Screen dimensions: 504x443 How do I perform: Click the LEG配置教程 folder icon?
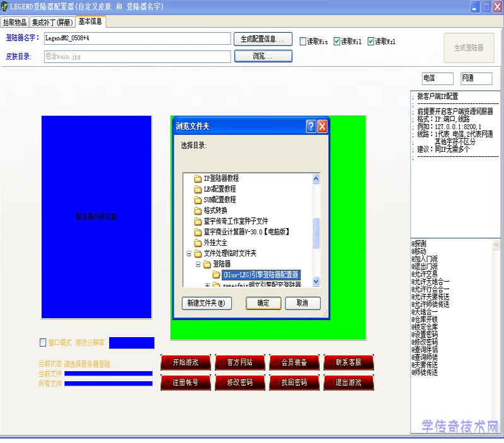197,189
